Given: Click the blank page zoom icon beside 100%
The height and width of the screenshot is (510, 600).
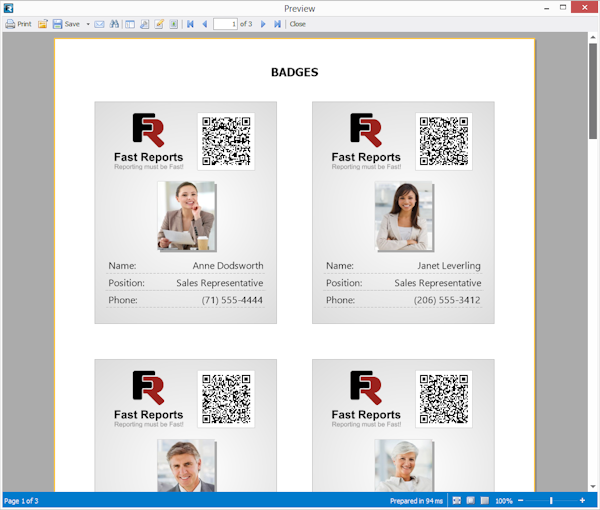Looking at the screenshot, I should [x=485, y=500].
